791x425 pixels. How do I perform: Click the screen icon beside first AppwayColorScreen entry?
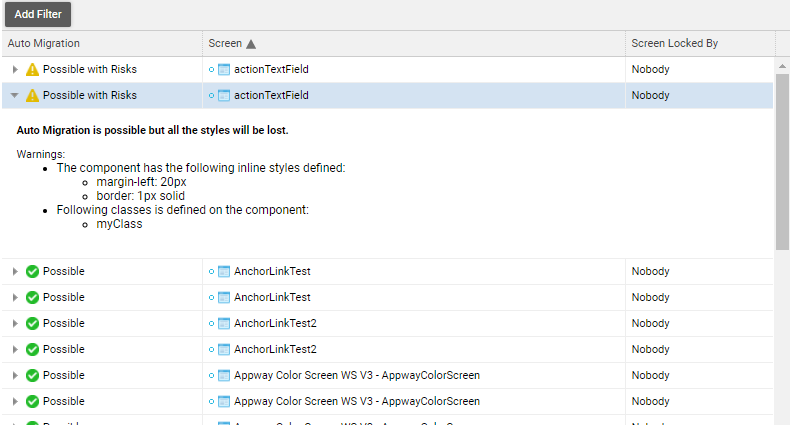click(224, 376)
